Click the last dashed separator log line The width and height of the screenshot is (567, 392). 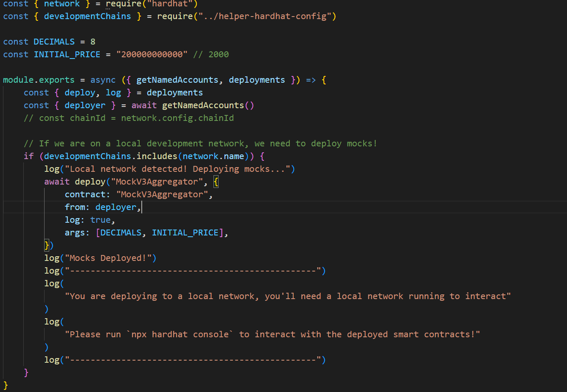point(185,360)
